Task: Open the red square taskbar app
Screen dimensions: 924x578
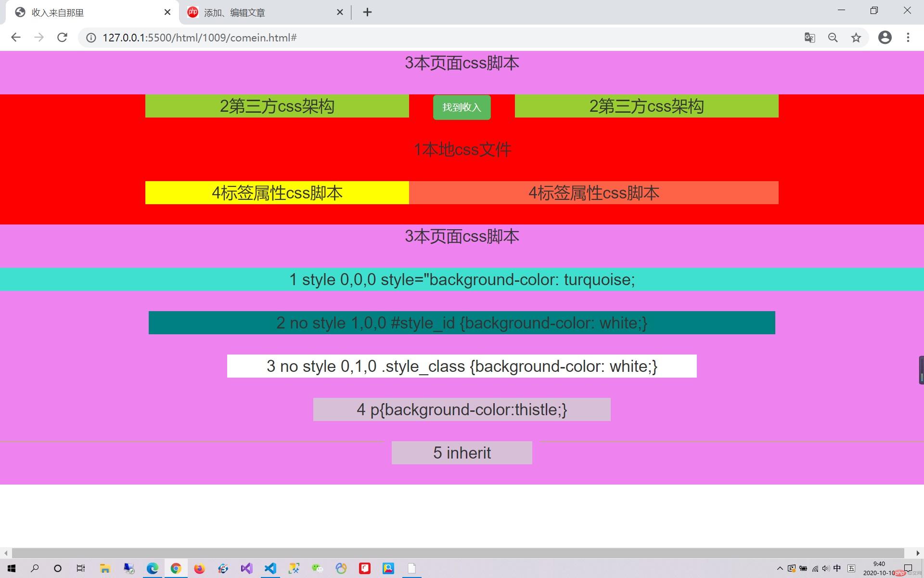Action: [365, 568]
